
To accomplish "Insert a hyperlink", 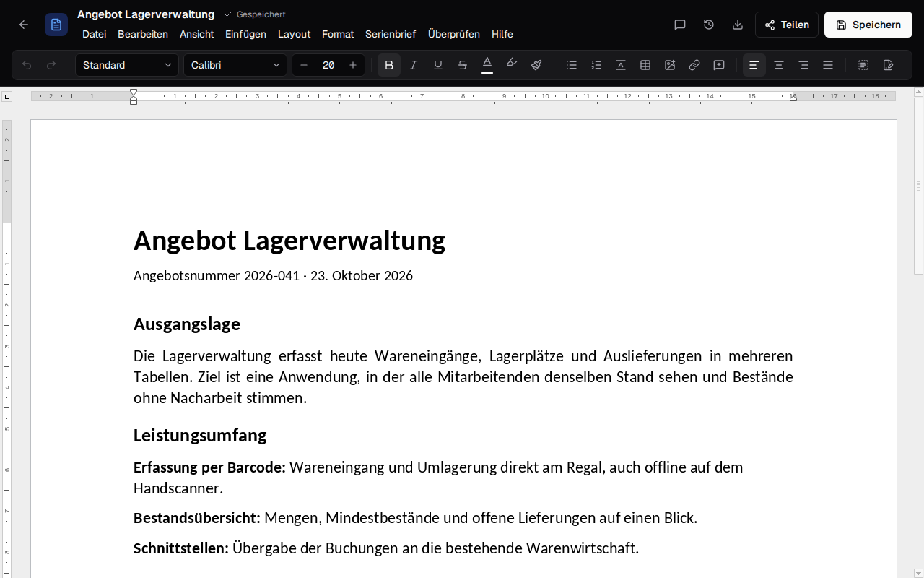I will (694, 65).
